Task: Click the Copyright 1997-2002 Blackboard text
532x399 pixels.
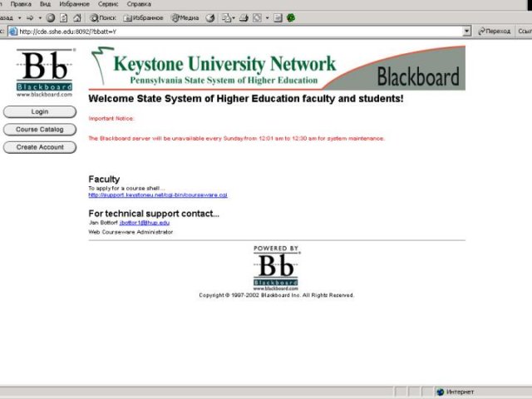Action: pyautogui.click(x=276, y=295)
